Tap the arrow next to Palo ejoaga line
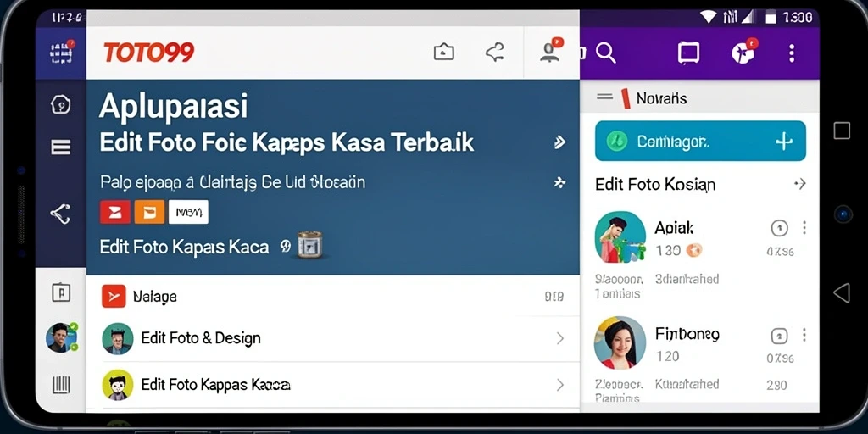 click(559, 182)
